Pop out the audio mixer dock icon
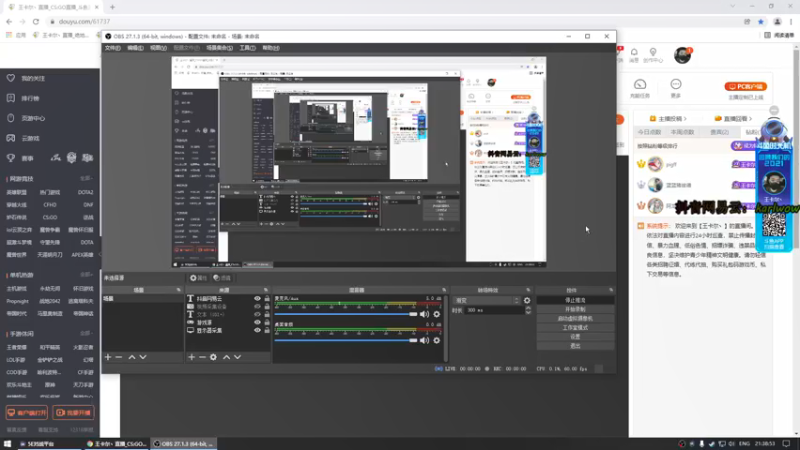 click(444, 290)
